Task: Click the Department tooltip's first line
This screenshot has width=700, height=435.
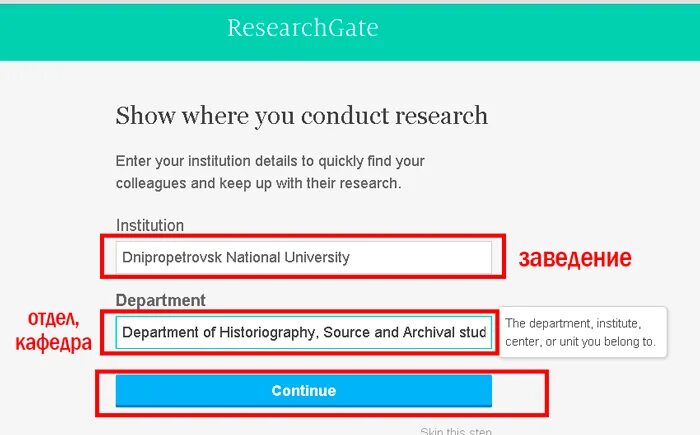Action: pyautogui.click(x=573, y=324)
